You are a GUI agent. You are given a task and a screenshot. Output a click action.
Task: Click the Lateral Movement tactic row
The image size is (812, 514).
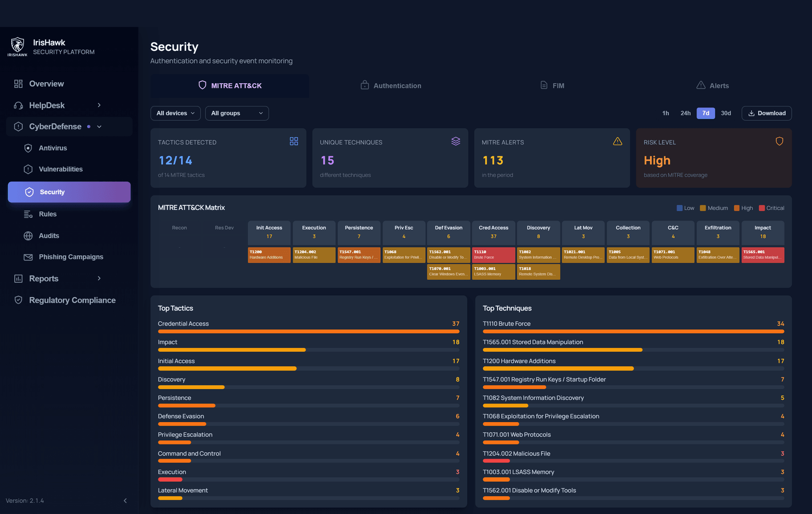click(309, 494)
